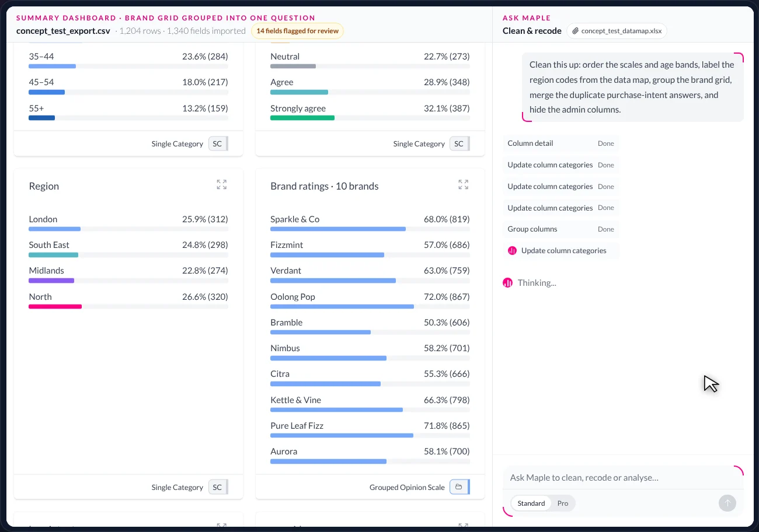This screenshot has height=532, width=759.
Task: Open the first Update column categories Done step
Action: (561, 165)
